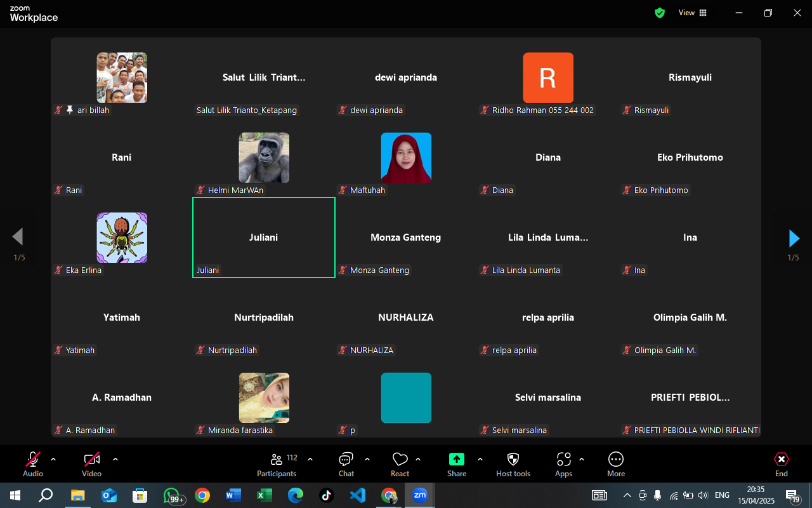
Task: Expand the audio settings arrow
Action: coord(53,459)
